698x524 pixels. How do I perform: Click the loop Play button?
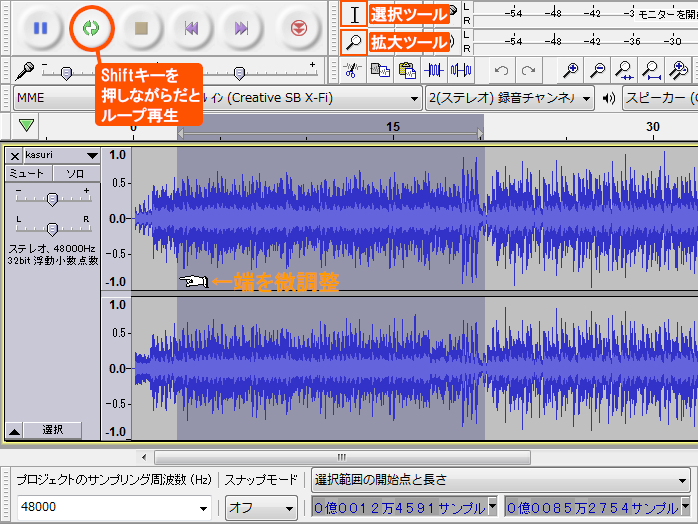pyautogui.click(x=91, y=28)
